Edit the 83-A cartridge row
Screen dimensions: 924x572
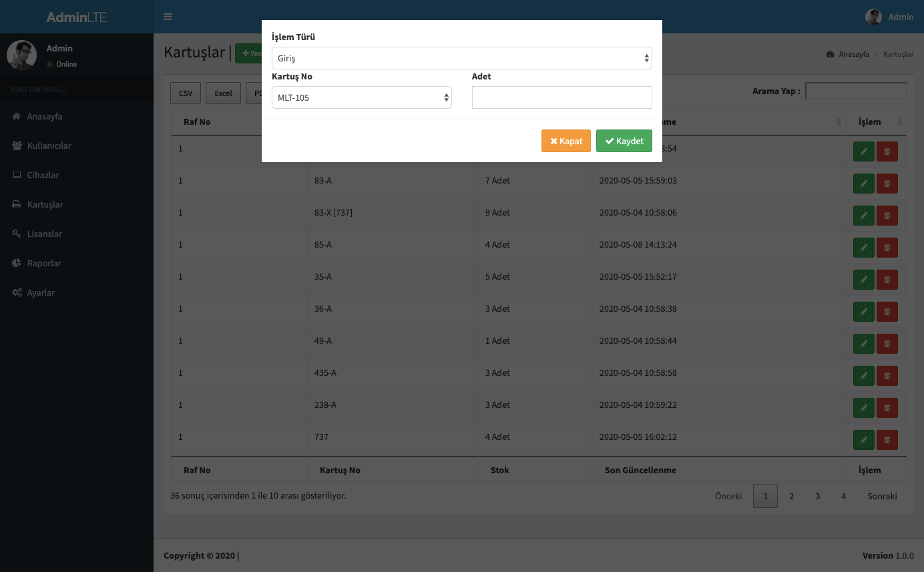pyautogui.click(x=864, y=184)
